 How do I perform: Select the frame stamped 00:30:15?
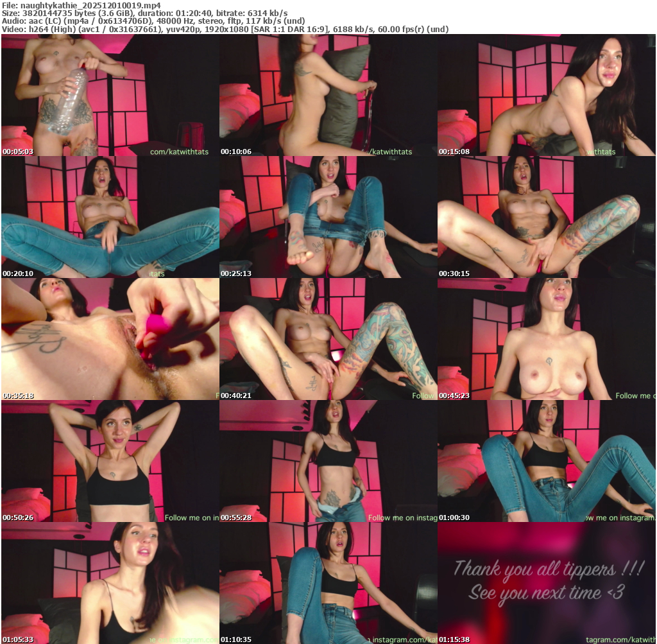(547, 217)
